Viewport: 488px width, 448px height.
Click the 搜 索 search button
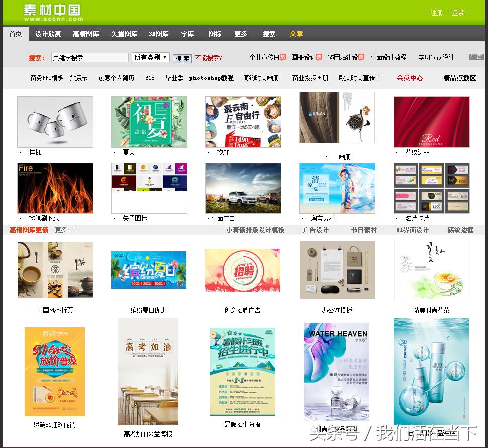coord(182,58)
